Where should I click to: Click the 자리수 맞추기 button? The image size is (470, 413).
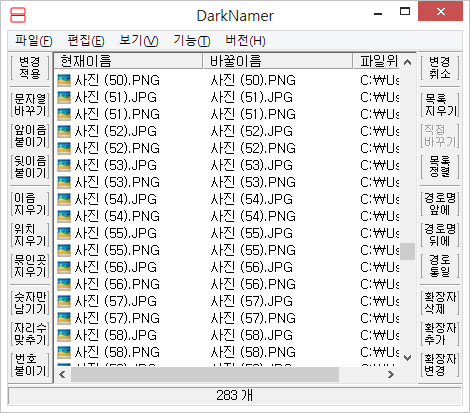coord(30,334)
